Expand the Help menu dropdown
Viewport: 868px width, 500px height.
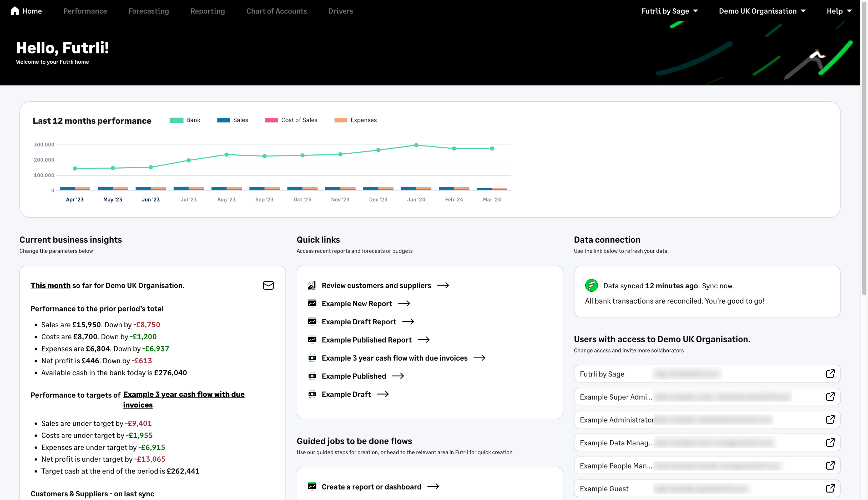point(839,11)
